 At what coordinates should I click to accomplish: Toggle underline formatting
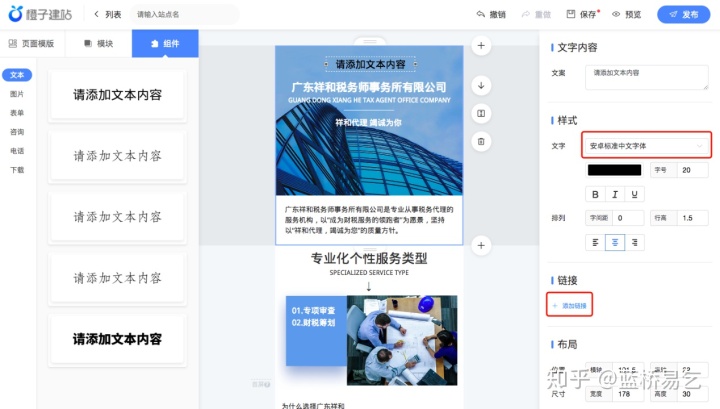pos(635,194)
